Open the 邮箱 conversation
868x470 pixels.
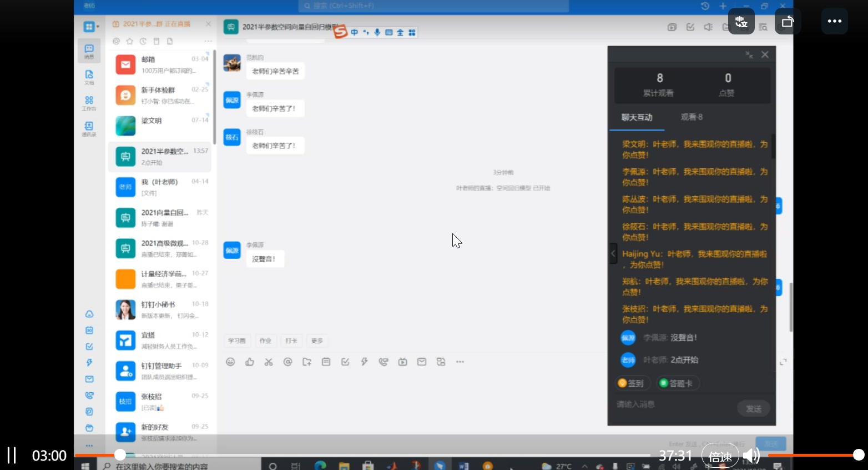point(160,64)
